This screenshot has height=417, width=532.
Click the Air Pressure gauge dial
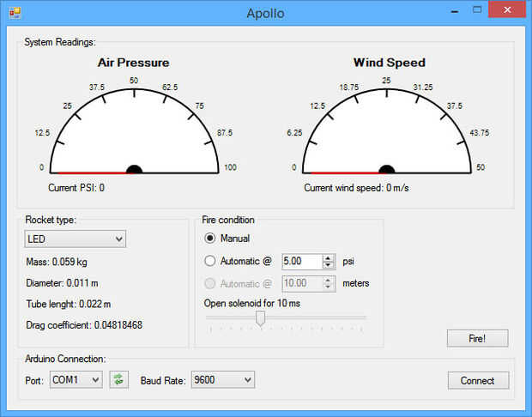pos(135,131)
